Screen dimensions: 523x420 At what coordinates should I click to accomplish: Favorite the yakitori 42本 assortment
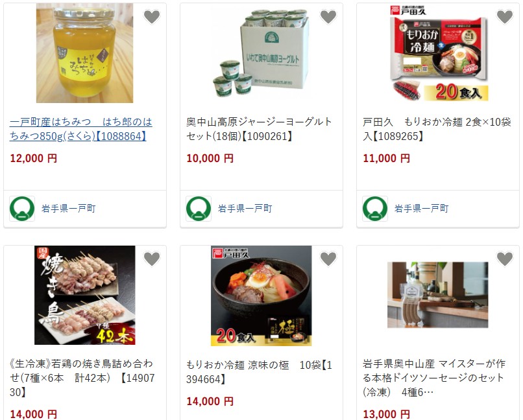tap(152, 259)
